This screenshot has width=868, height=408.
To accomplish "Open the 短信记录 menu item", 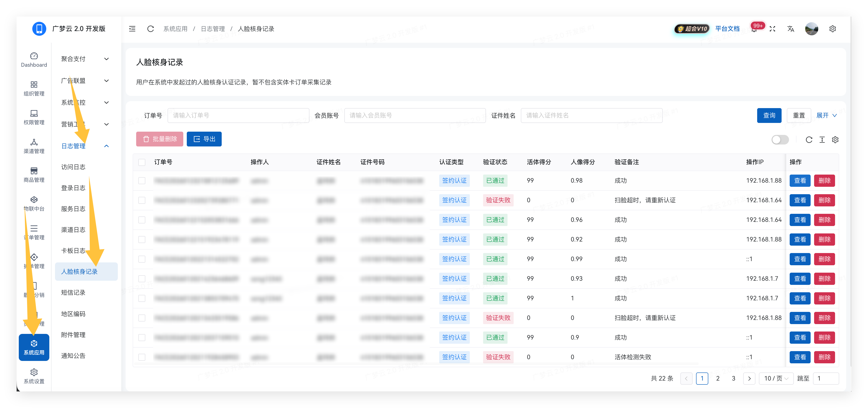I will click(73, 292).
